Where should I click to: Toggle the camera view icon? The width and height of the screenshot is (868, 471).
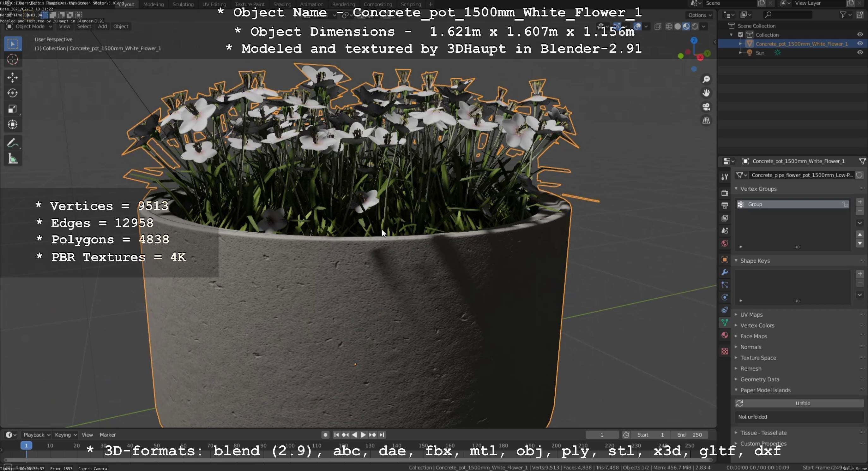(x=706, y=107)
